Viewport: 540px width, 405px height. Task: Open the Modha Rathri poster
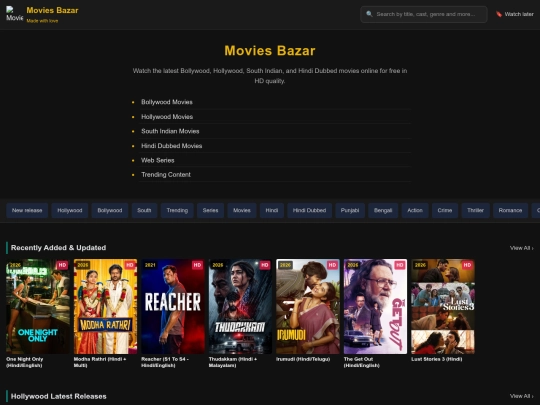105,307
